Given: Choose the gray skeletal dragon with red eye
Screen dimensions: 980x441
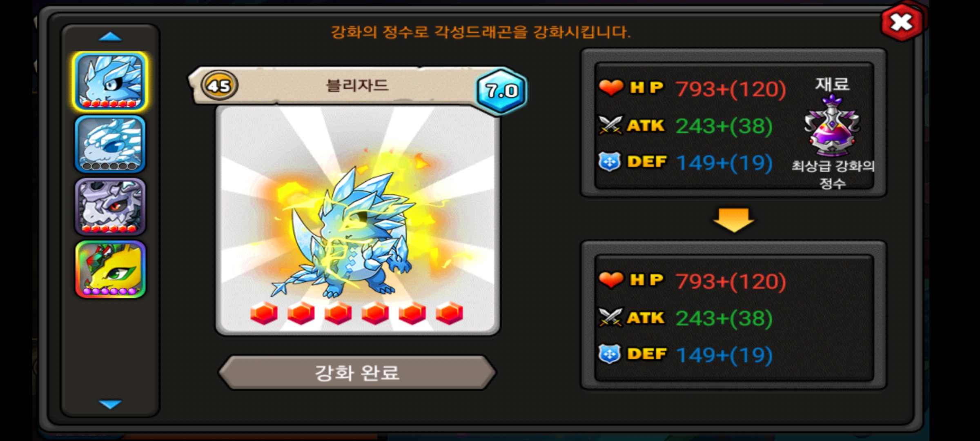Looking at the screenshot, I should pyautogui.click(x=110, y=207).
